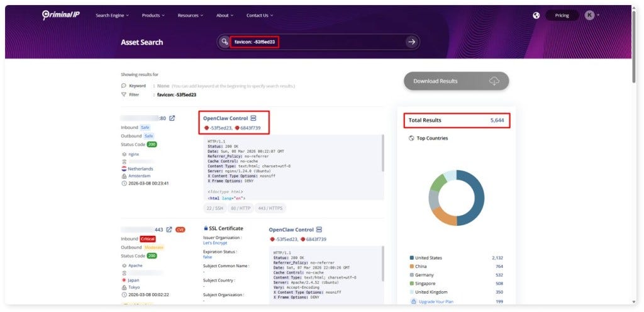Open the Resources menu
The width and height of the screenshot is (644, 312).
coord(190,16)
